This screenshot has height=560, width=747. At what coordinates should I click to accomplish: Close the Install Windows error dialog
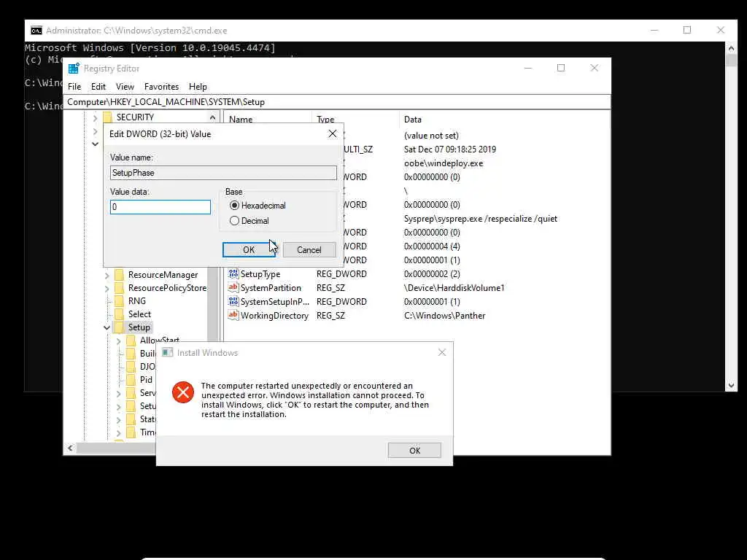[442, 352]
